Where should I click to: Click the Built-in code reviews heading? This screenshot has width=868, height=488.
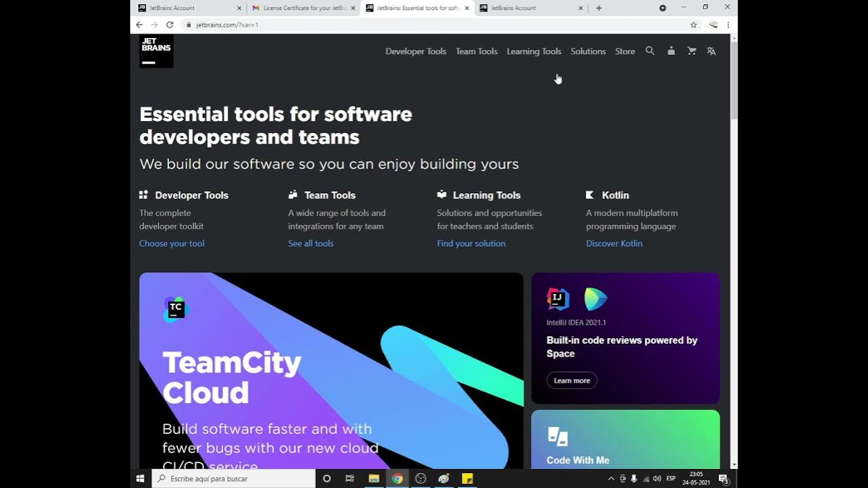click(x=622, y=346)
